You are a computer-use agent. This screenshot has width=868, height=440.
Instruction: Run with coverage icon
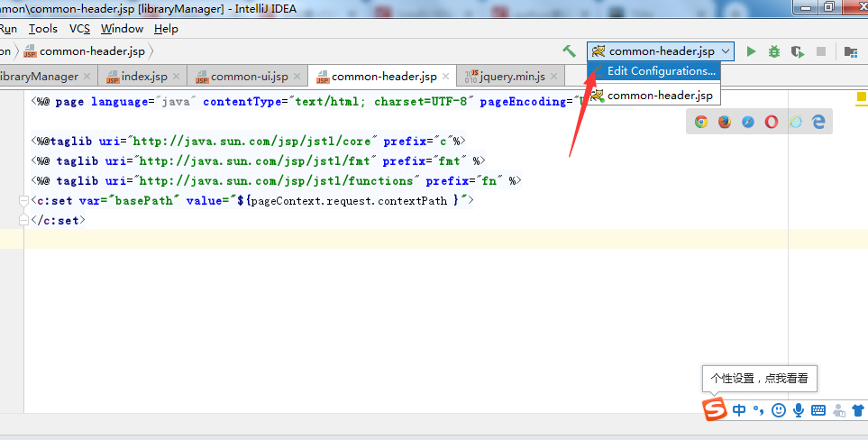point(797,51)
